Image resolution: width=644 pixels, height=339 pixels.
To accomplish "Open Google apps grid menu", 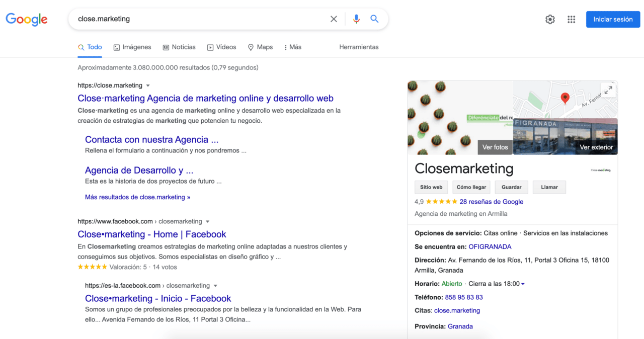I will 571,19.
